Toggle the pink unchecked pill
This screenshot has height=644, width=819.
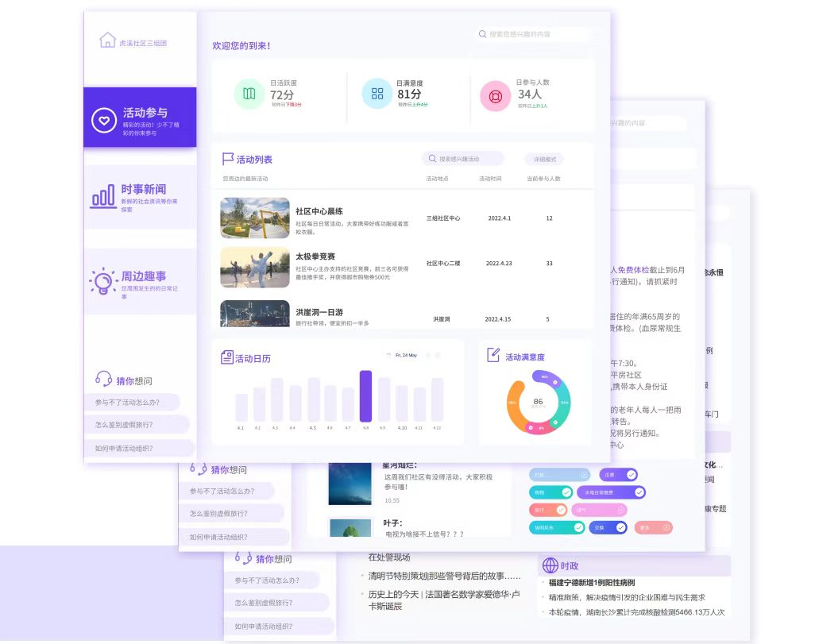tap(599, 510)
